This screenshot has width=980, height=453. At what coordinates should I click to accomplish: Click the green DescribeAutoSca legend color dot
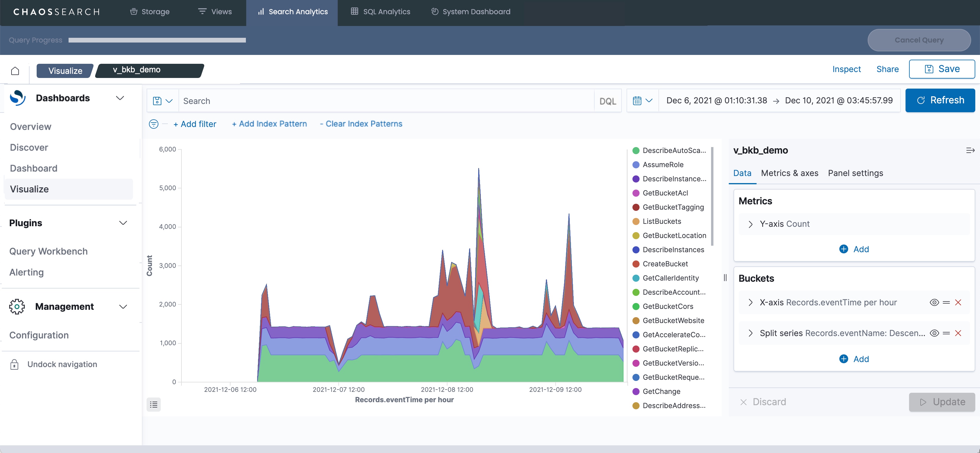point(636,151)
